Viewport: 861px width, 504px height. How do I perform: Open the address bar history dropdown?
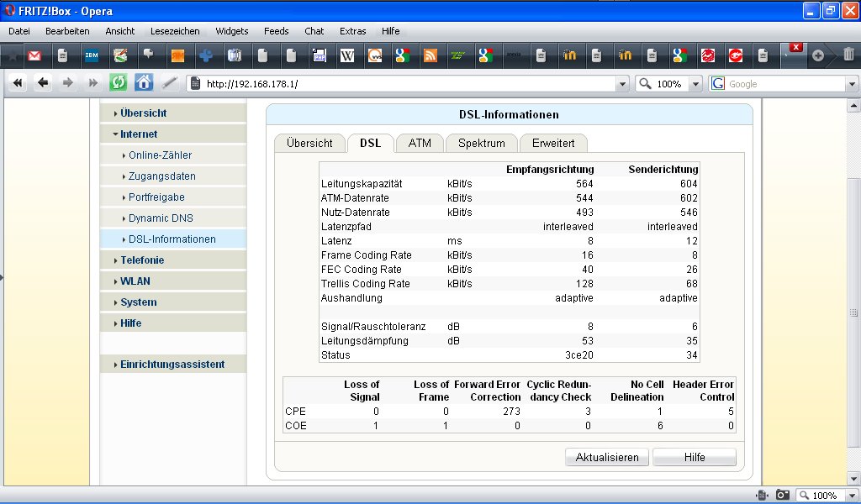pyautogui.click(x=622, y=84)
